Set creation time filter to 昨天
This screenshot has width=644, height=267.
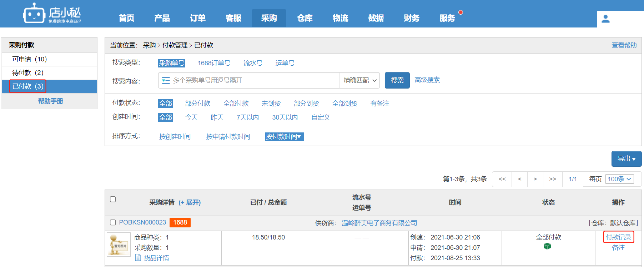click(217, 117)
